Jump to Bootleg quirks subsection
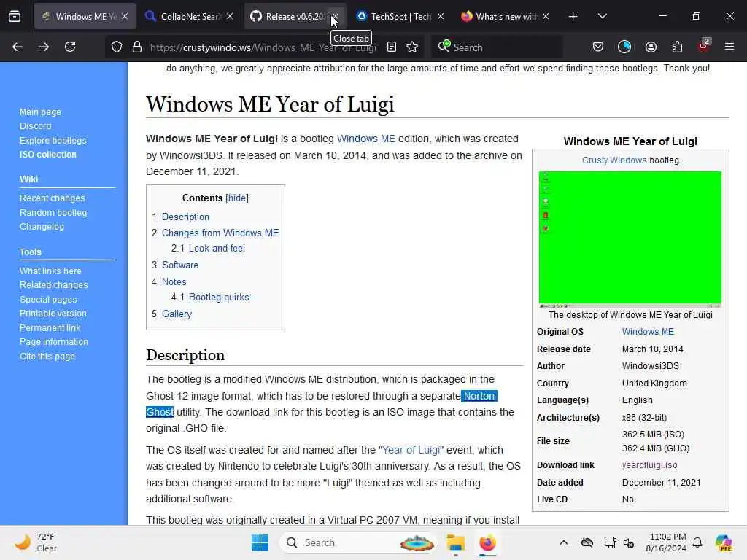 [x=219, y=297]
